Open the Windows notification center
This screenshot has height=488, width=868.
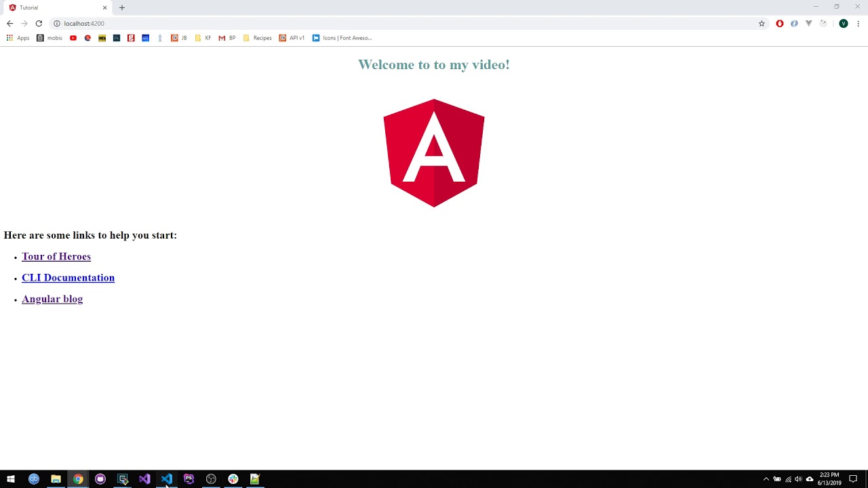pyautogui.click(x=853, y=479)
